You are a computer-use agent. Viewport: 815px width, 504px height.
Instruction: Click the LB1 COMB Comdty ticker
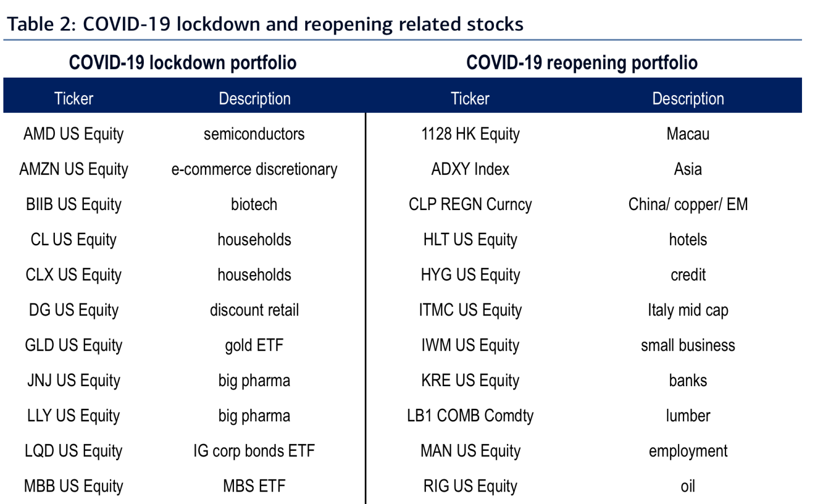tap(470, 416)
